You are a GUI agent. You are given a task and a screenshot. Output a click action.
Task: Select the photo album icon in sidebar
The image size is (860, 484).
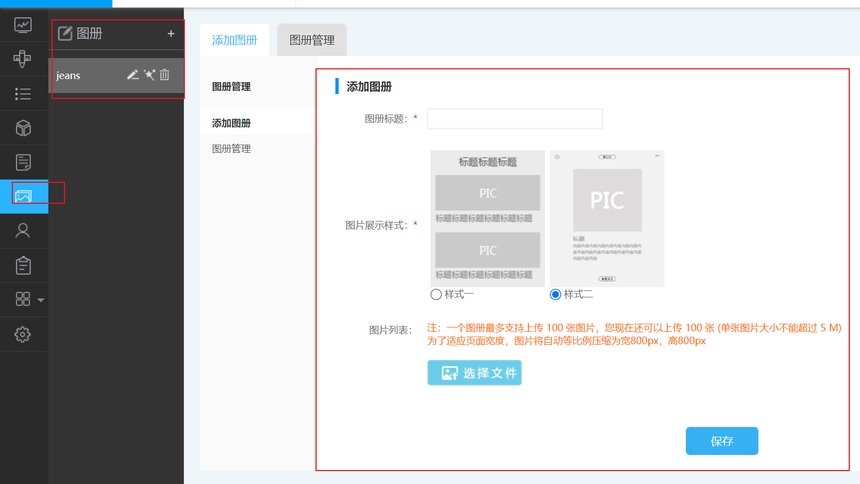[x=23, y=196]
